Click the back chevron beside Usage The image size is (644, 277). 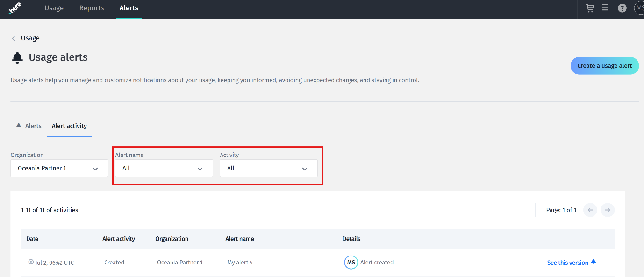coord(14,38)
